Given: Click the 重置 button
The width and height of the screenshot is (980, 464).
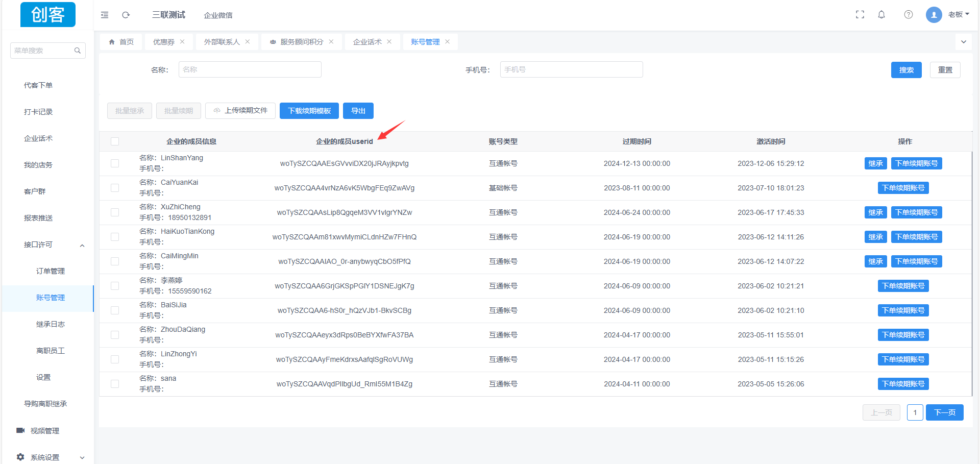Looking at the screenshot, I should coord(945,70).
